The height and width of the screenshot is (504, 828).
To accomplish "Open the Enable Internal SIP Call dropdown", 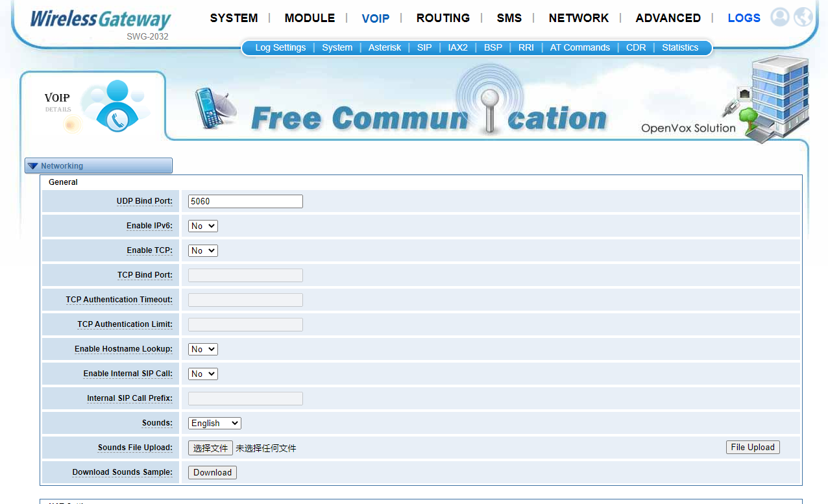I will 203,374.
